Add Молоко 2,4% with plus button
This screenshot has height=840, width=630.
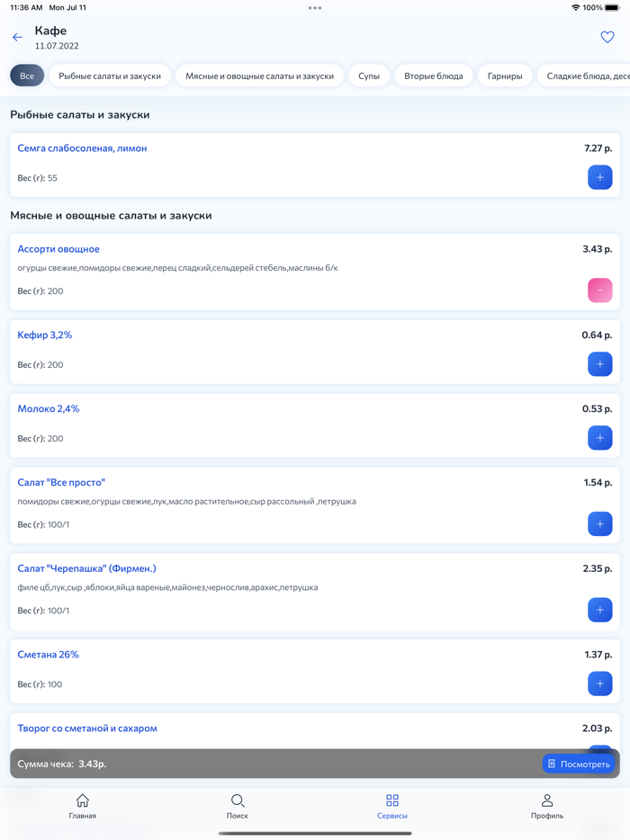pos(599,438)
